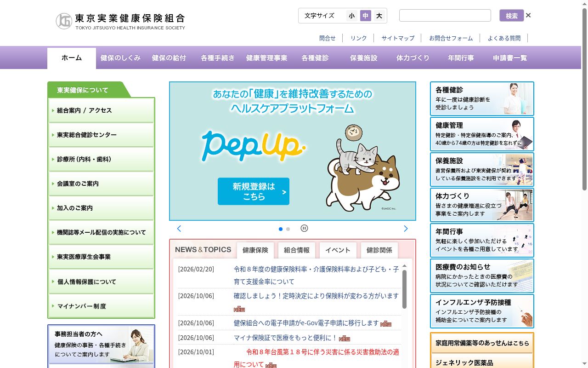Show previous carousel slide arrow

tap(179, 229)
